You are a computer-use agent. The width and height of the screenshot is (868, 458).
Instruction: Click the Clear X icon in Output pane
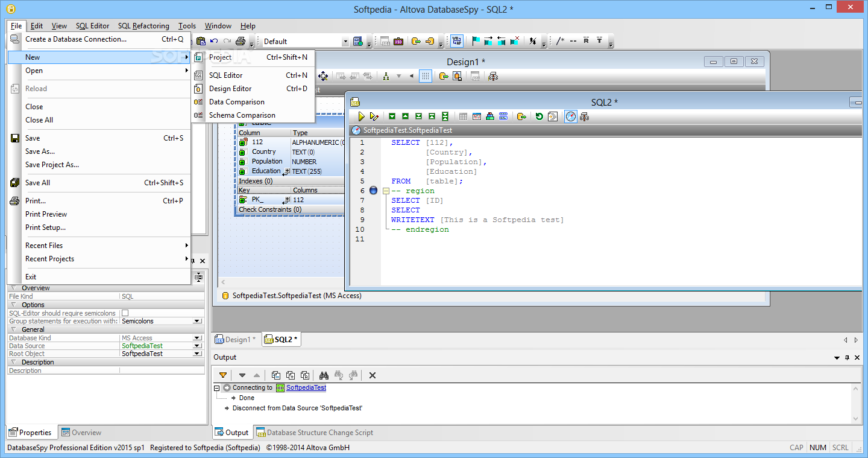(372, 375)
